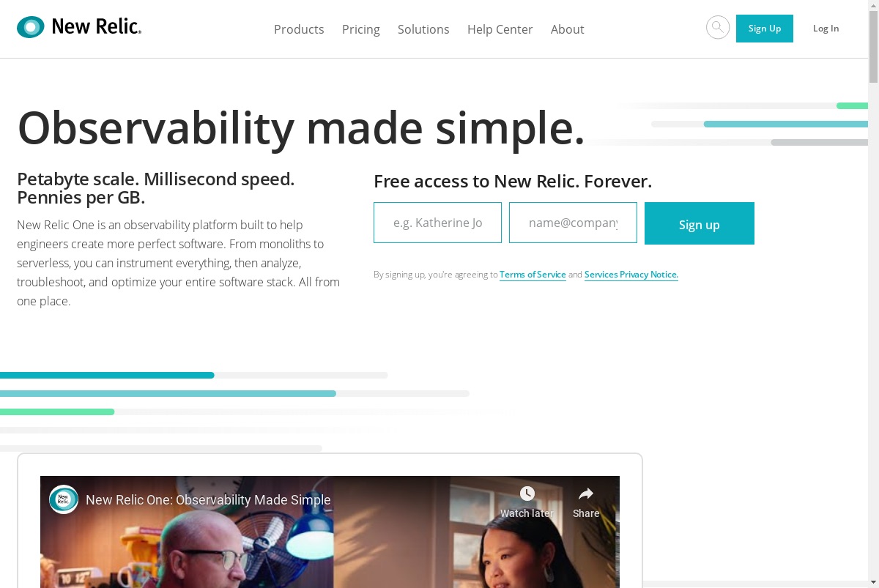Expand the Solutions menu
This screenshot has width=879, height=588.
[423, 29]
